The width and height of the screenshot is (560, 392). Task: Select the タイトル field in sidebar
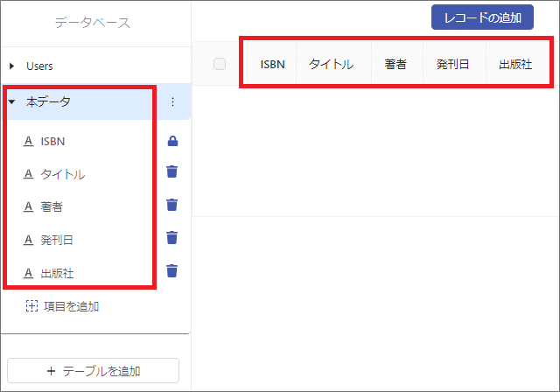pos(63,174)
